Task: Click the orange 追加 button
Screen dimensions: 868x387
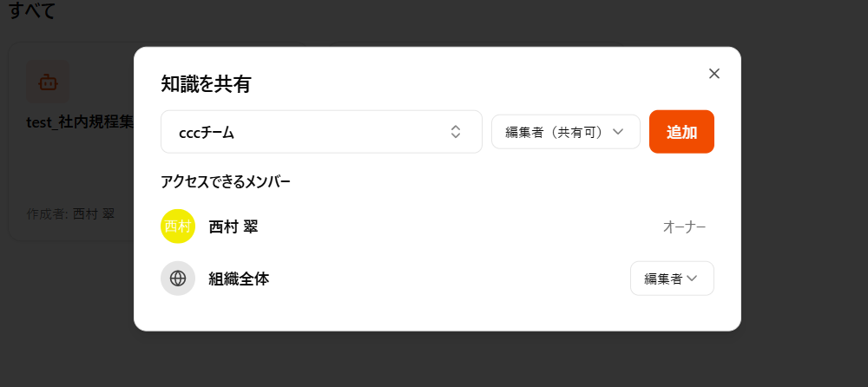Action: click(x=681, y=132)
